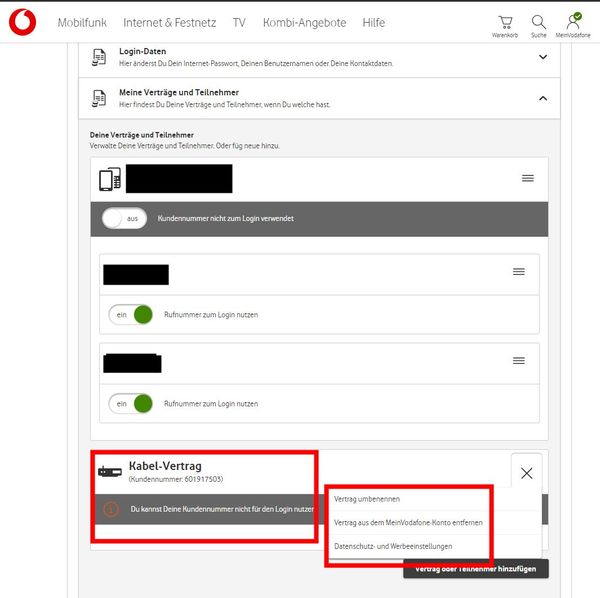Open the Suche search icon
Viewport: 600px width, 598px height.
[x=538, y=26]
